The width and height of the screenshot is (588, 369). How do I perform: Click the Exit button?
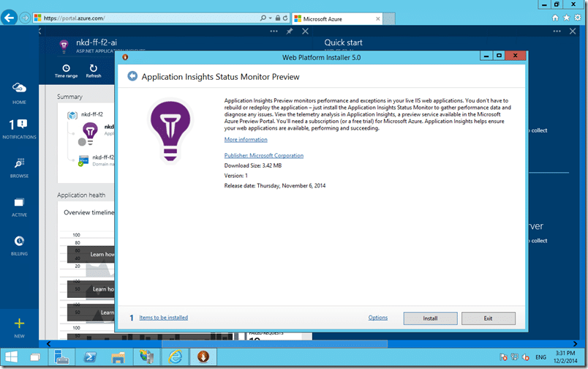click(488, 318)
